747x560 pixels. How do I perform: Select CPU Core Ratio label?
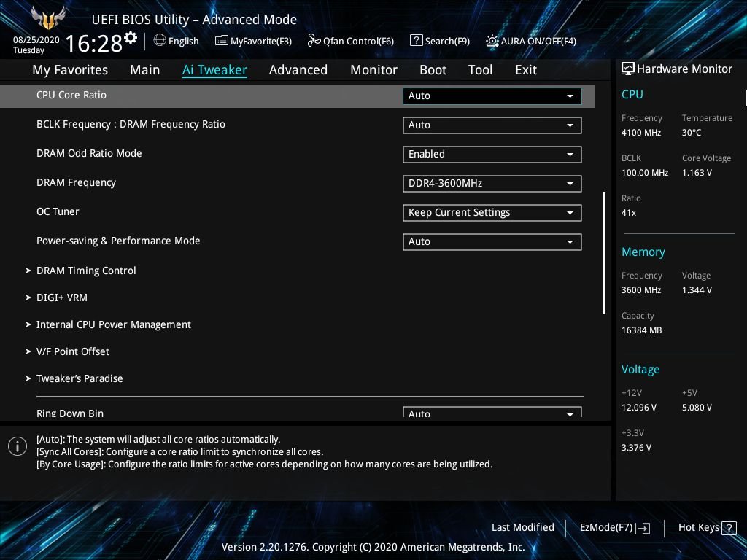(71, 96)
